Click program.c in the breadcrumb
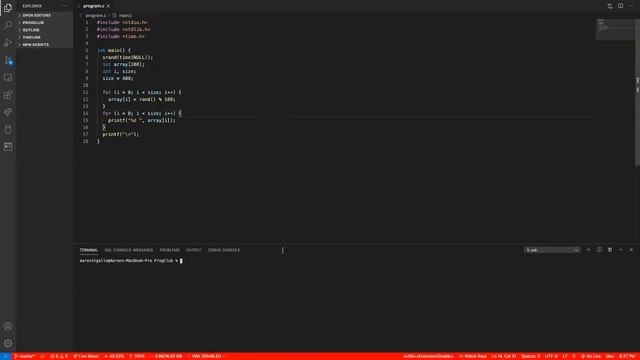Screen dimensions: 640x360 coord(96,16)
